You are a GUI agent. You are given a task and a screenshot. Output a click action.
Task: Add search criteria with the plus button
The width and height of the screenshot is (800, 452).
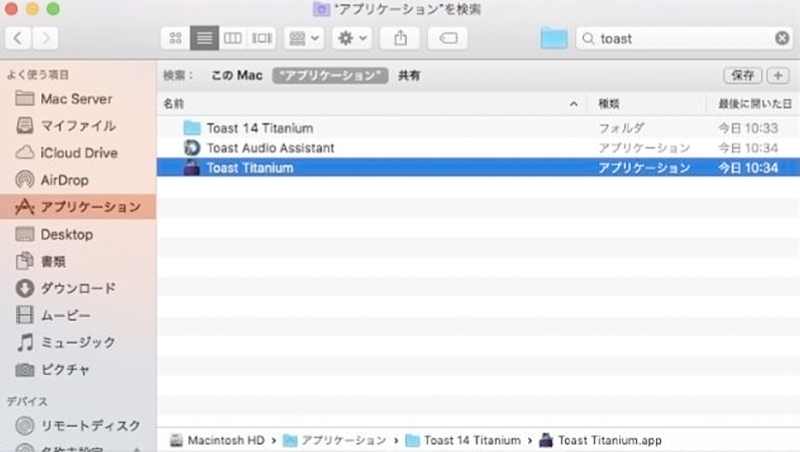coord(778,76)
